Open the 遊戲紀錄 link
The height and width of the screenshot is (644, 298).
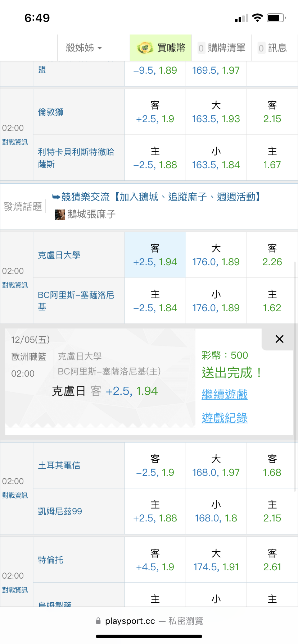(x=225, y=418)
